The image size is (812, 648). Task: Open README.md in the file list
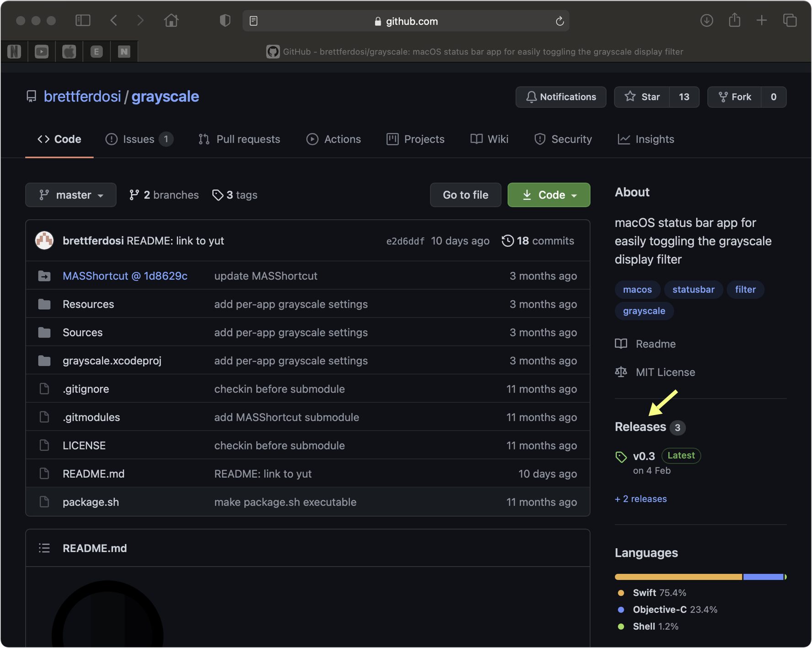coord(94,474)
